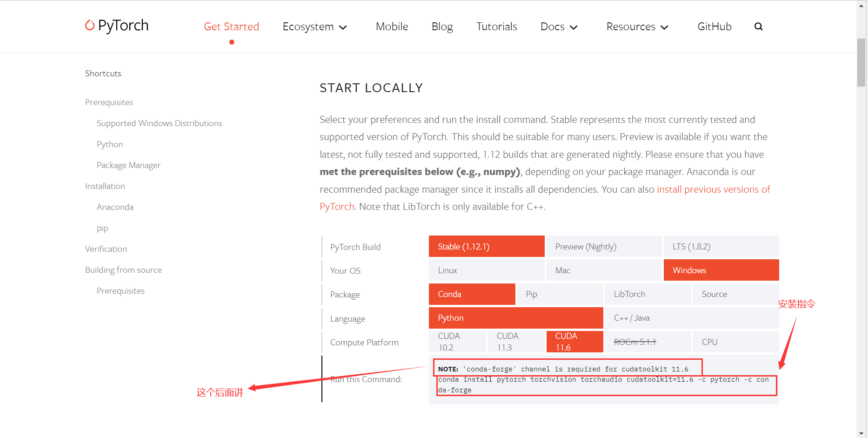Select the CUDA 11.3 compute platform
This screenshot has height=438, width=868.
pyautogui.click(x=515, y=342)
